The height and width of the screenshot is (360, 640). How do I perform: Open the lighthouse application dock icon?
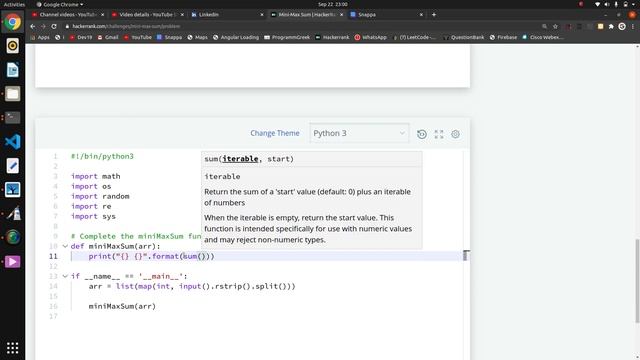click(x=13, y=213)
